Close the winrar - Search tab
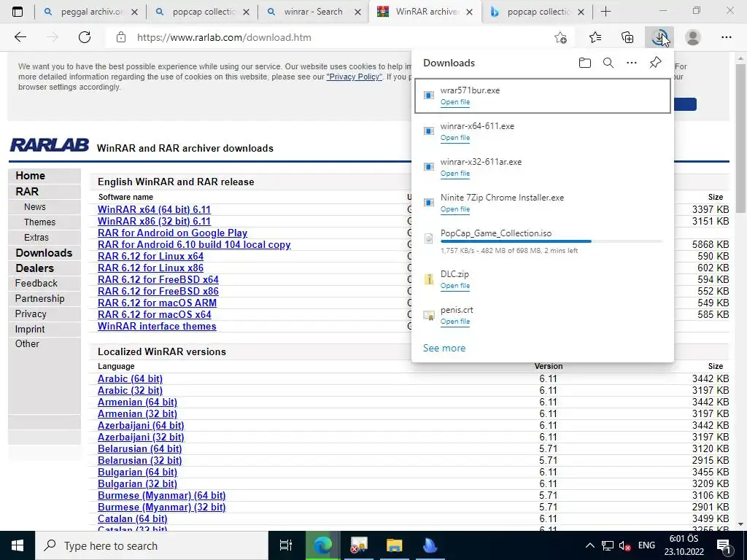The width and height of the screenshot is (747, 560). click(357, 12)
